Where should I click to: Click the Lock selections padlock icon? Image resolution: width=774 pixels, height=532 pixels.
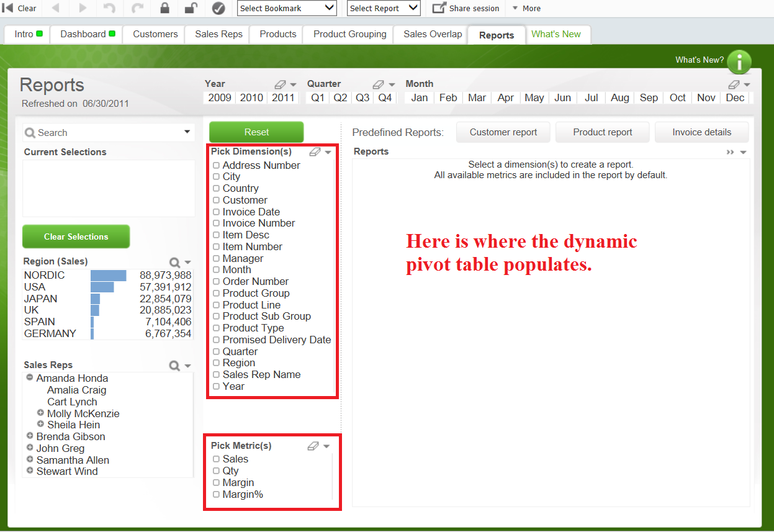[164, 8]
